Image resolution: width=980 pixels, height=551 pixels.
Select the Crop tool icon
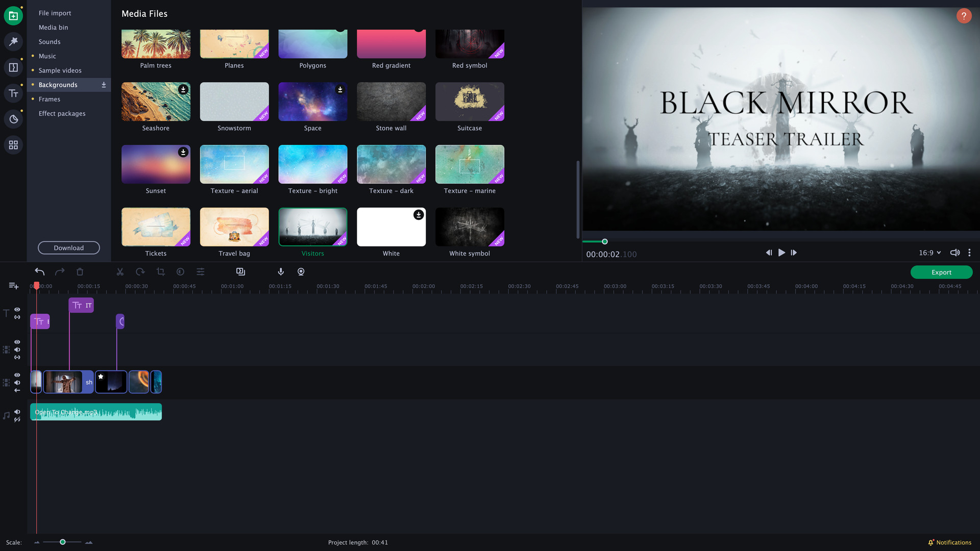click(160, 272)
